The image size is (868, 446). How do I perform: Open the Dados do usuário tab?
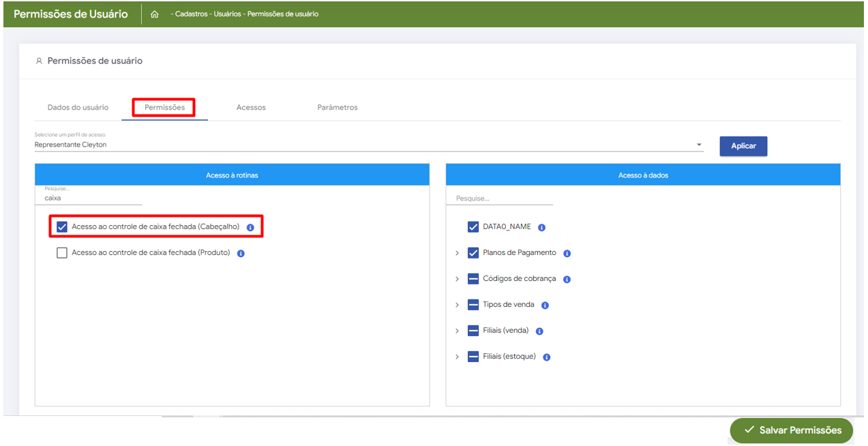78,108
